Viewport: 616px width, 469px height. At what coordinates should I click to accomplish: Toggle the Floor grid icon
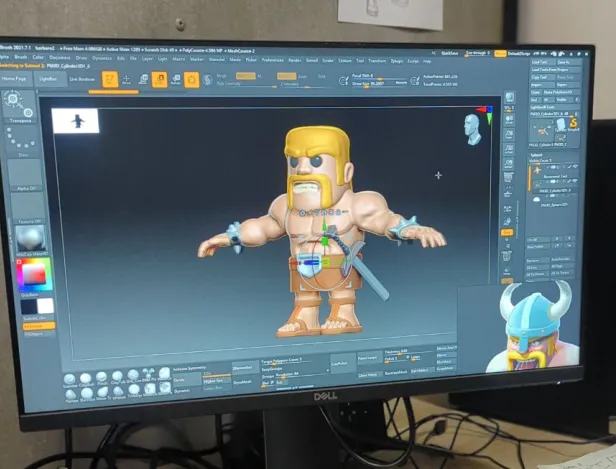(508, 194)
